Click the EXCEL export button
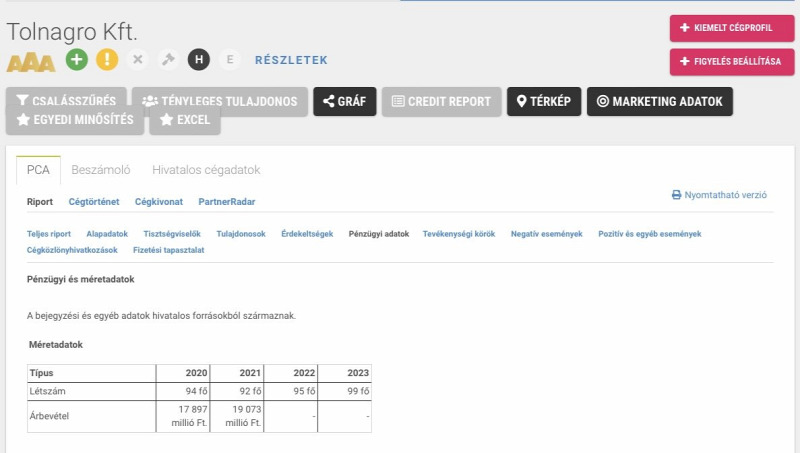 point(185,120)
